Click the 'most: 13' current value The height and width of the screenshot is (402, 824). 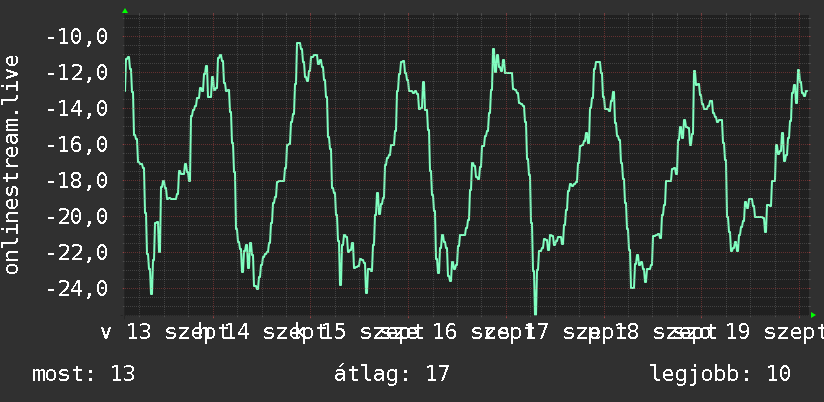[84, 374]
